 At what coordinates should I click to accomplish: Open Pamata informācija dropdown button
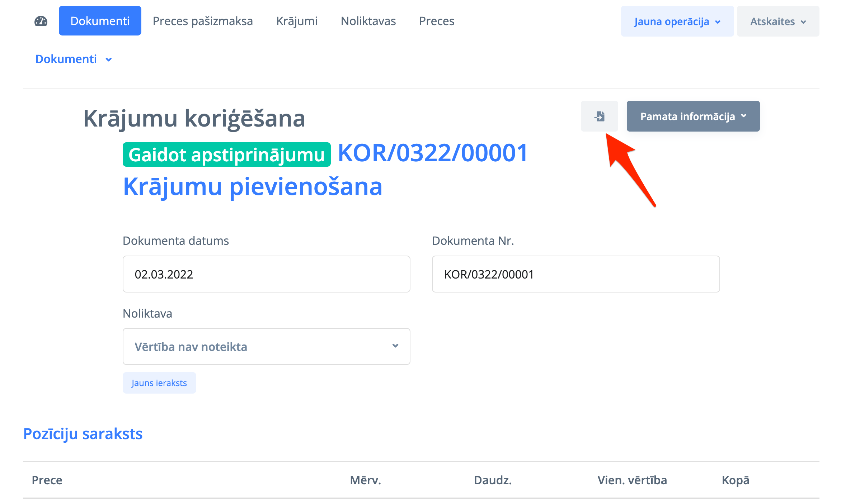693,116
